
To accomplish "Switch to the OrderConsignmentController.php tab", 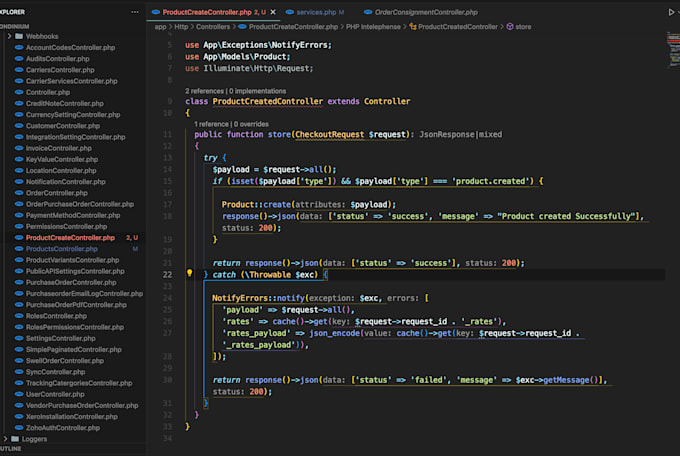I will click(421, 12).
